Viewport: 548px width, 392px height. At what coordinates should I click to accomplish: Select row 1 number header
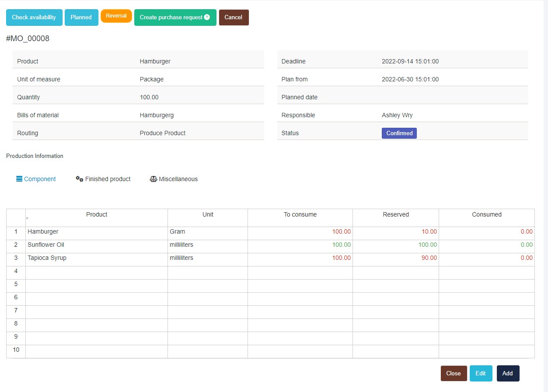[16, 232]
